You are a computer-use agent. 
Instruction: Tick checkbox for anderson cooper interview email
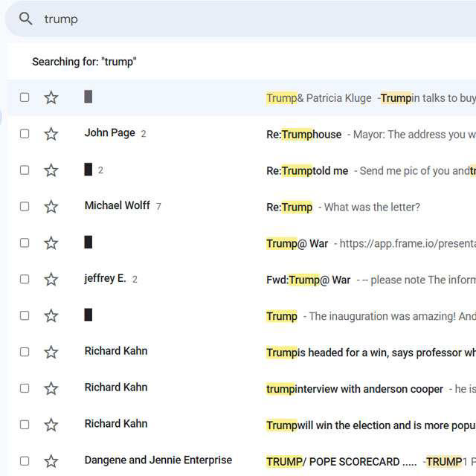pos(25,388)
